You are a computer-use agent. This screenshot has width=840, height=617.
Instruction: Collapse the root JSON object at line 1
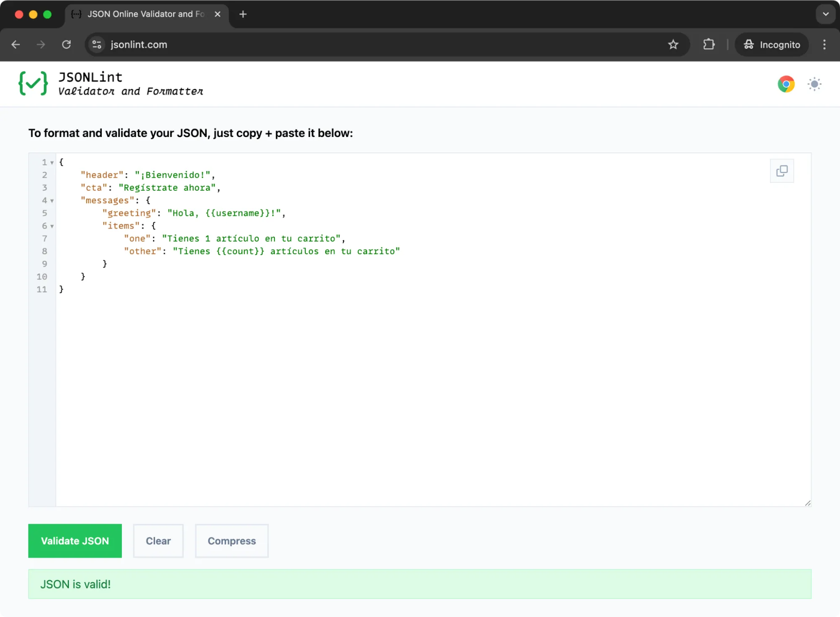(52, 163)
